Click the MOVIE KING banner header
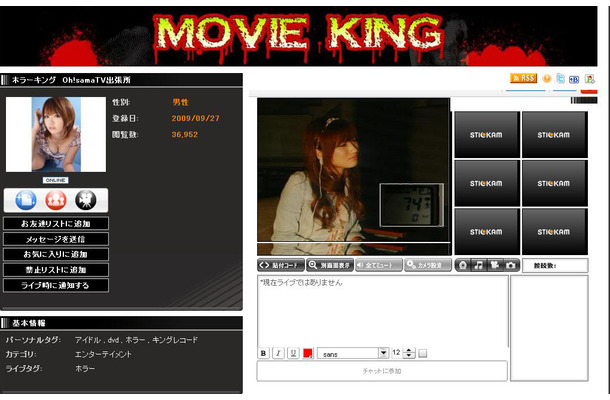 [298, 36]
